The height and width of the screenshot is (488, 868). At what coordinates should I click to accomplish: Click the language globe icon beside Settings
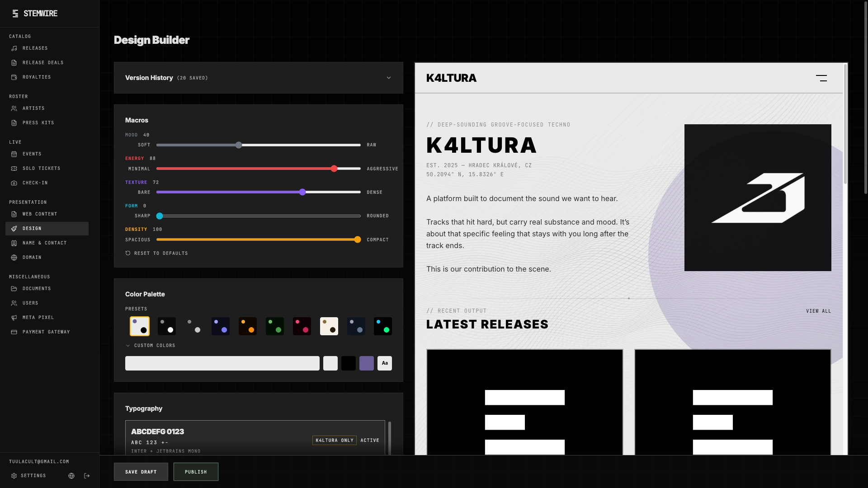71,476
